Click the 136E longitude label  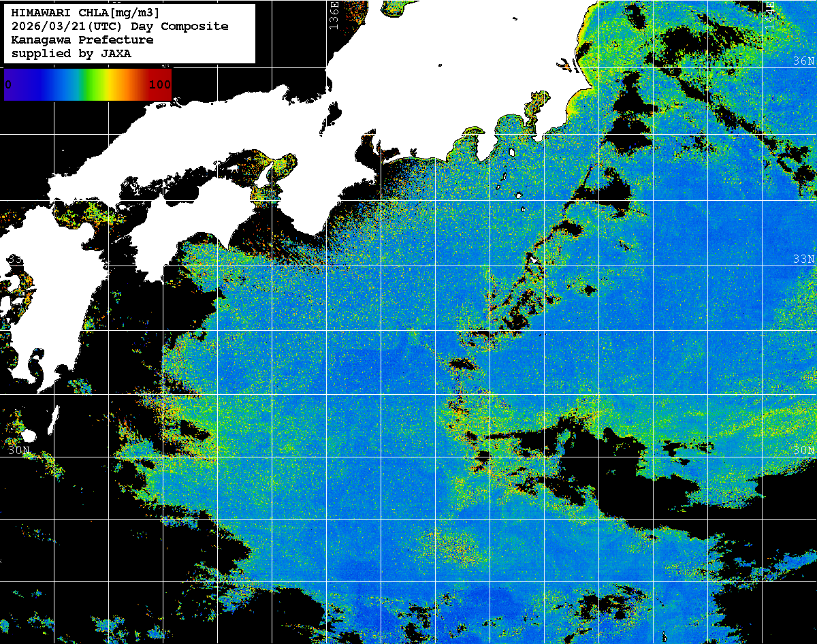tap(334, 14)
